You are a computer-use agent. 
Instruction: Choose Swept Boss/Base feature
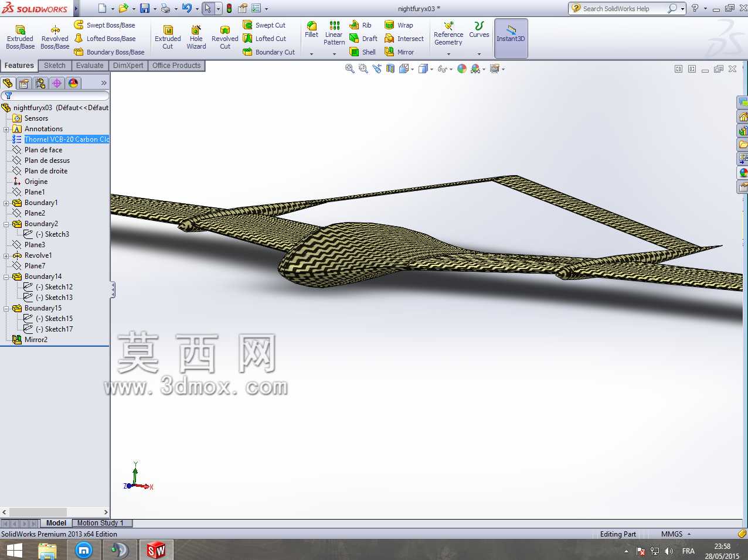[x=105, y=25]
